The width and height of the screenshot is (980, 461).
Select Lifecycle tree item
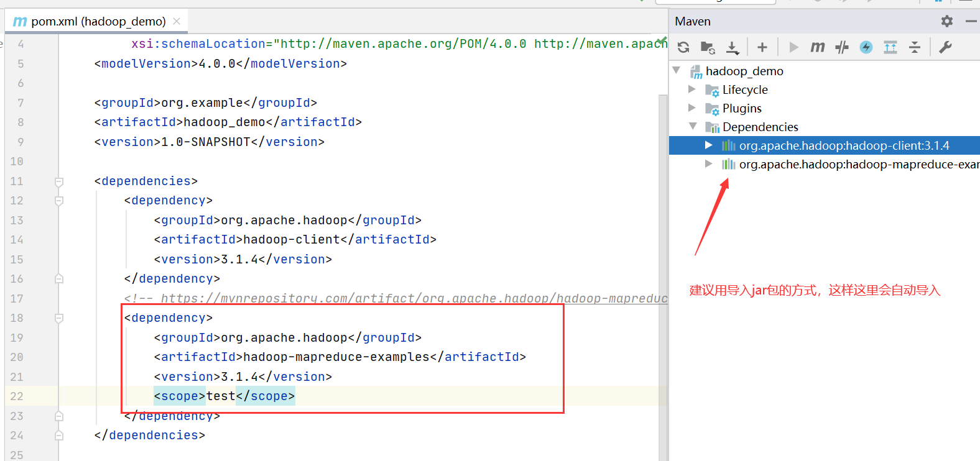(745, 90)
